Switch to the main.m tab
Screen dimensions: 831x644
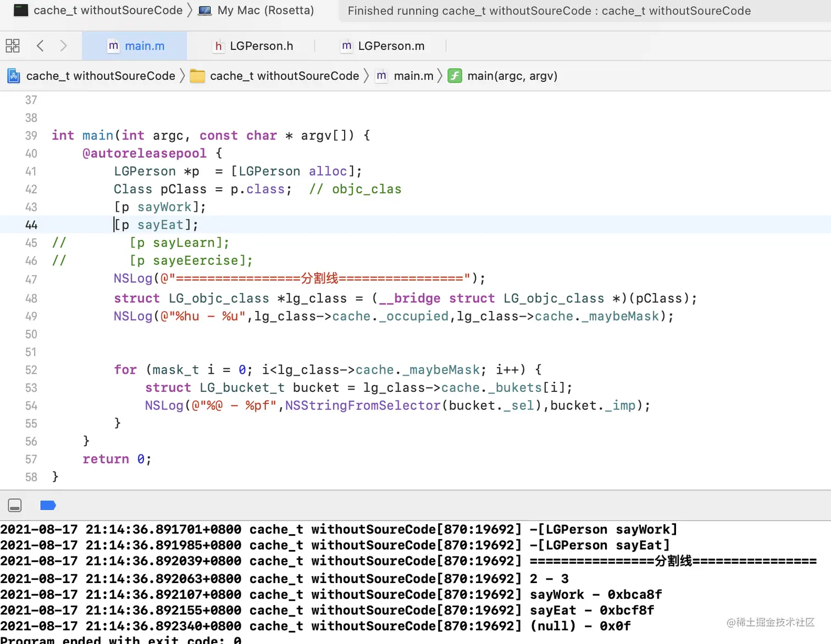[x=135, y=46]
